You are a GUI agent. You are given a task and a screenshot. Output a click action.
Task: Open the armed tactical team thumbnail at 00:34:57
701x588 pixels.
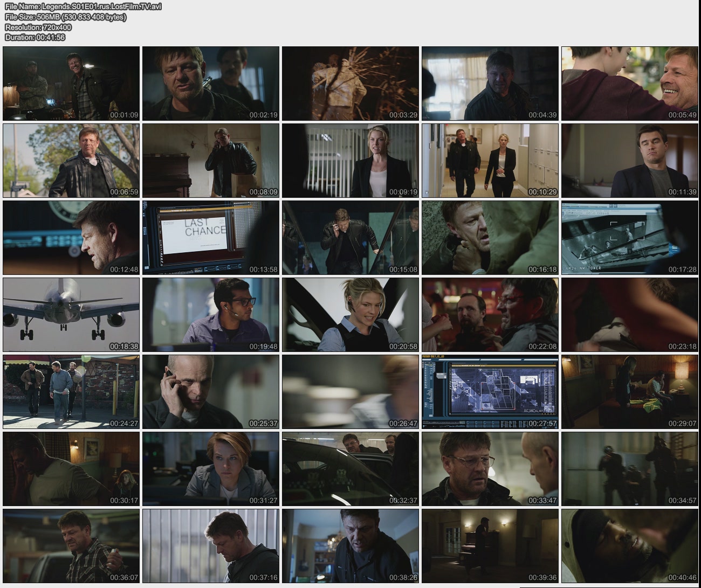point(629,469)
